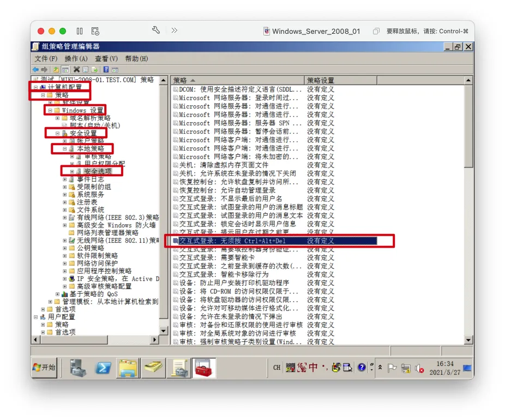Click the muted volume tray icon
505x420 pixels.
(x=419, y=368)
